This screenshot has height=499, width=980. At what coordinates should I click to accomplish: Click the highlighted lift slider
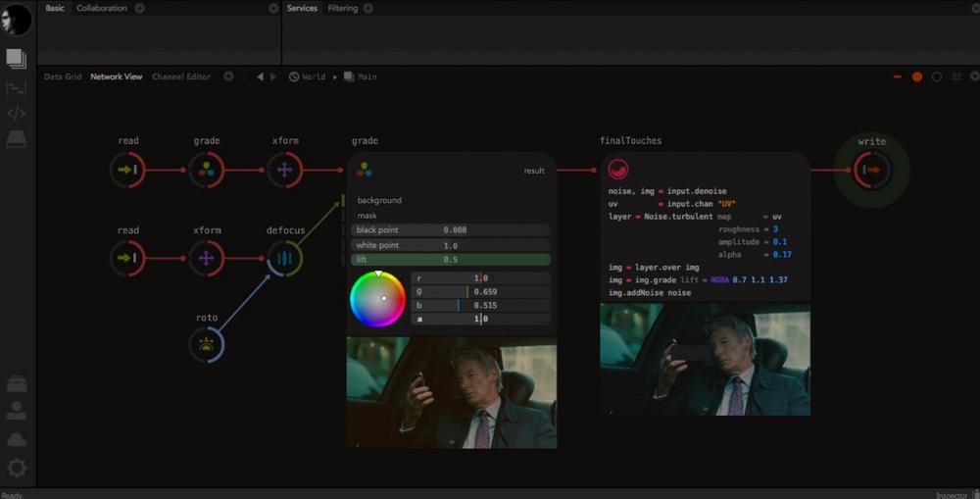(451, 260)
